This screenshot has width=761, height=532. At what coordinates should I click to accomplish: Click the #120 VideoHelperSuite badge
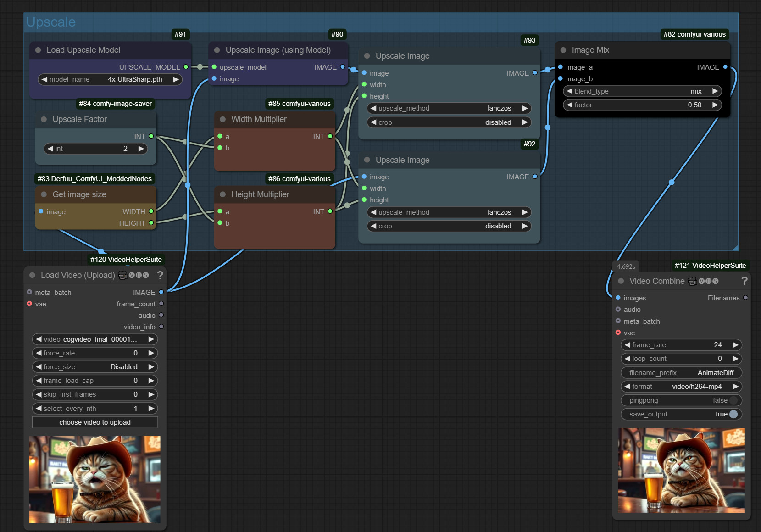(126, 260)
